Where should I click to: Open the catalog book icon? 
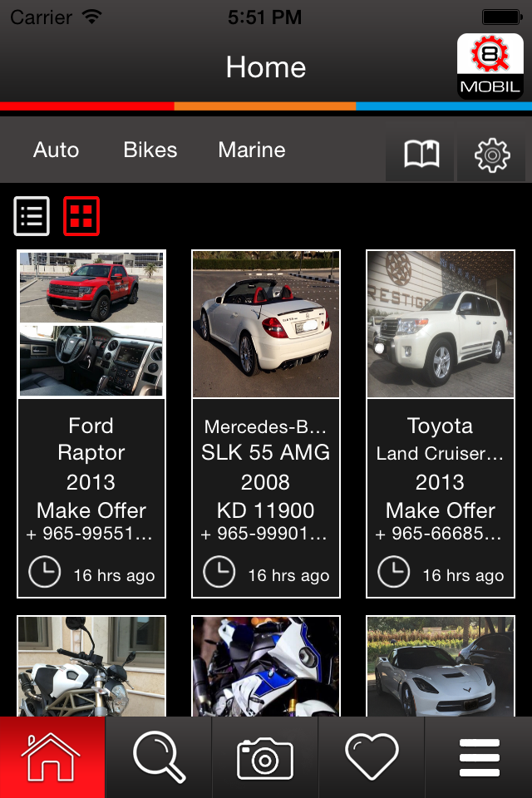point(421,153)
